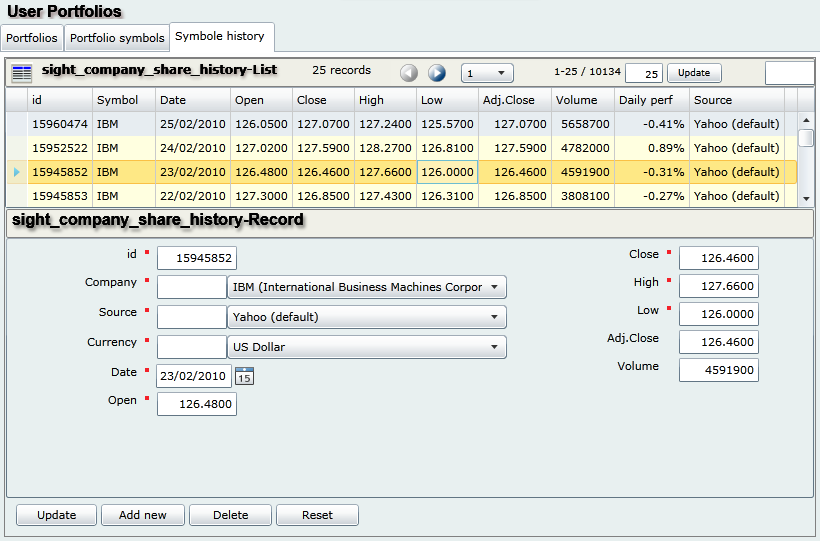Click the High value field

click(x=719, y=286)
